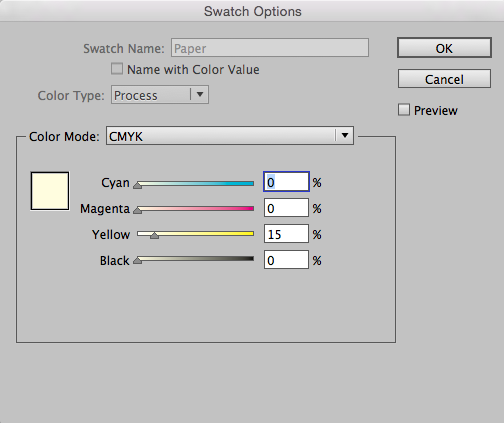Enable the Preview checkbox
The width and height of the screenshot is (504, 423).
coord(404,110)
